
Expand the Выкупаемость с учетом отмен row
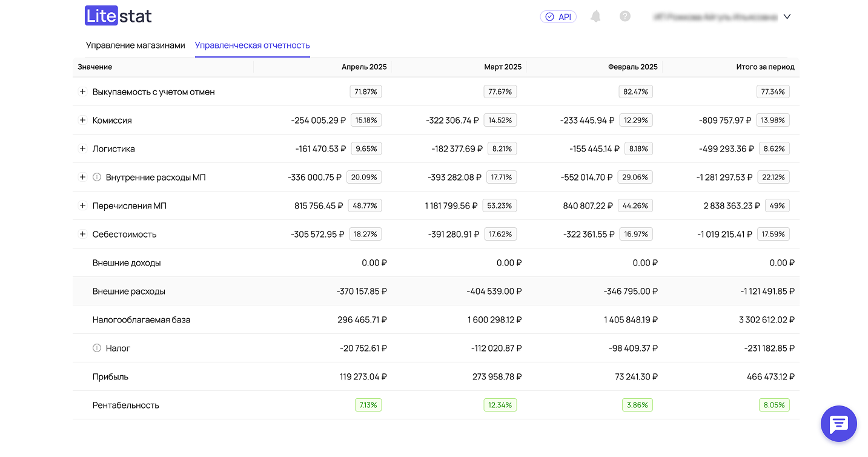click(83, 92)
